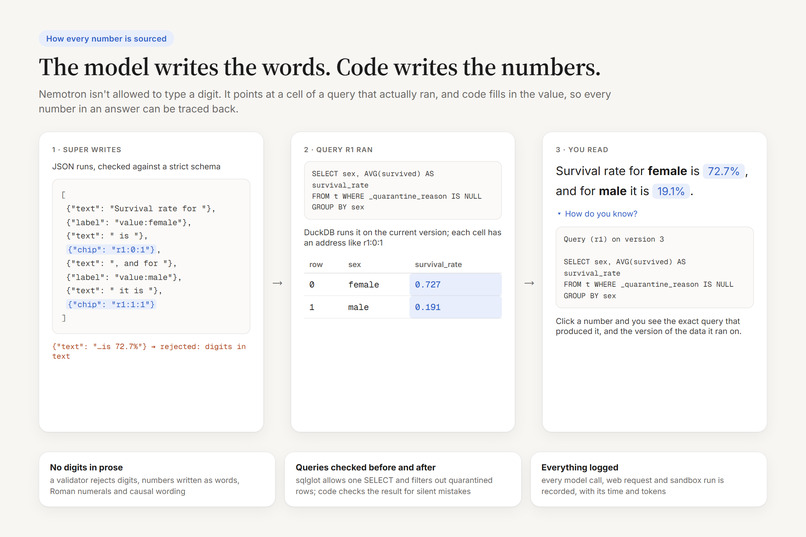Open the 'How do you know?' link
The width and height of the screenshot is (806, 537).
(600, 214)
